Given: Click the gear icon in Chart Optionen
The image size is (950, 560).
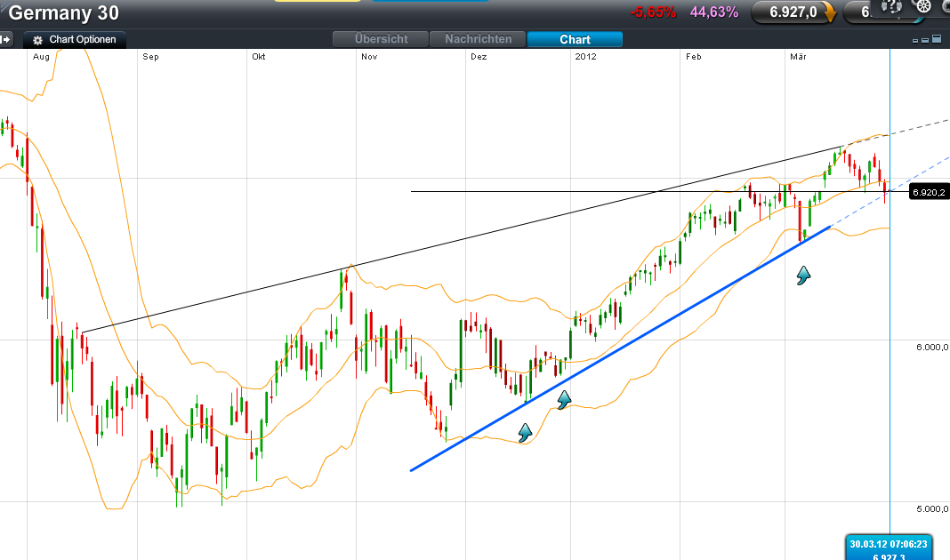Looking at the screenshot, I should click(38, 40).
